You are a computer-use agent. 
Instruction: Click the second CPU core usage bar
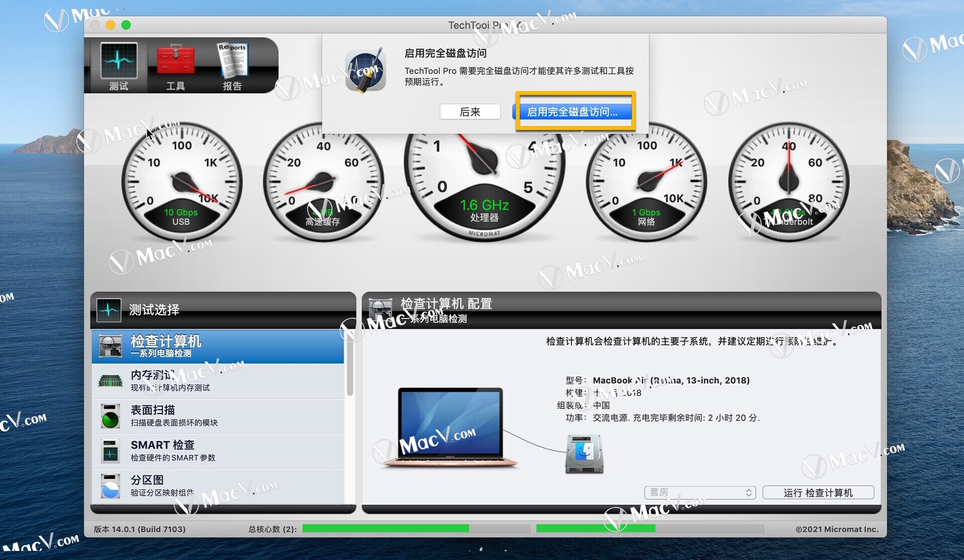pyautogui.click(x=650, y=528)
